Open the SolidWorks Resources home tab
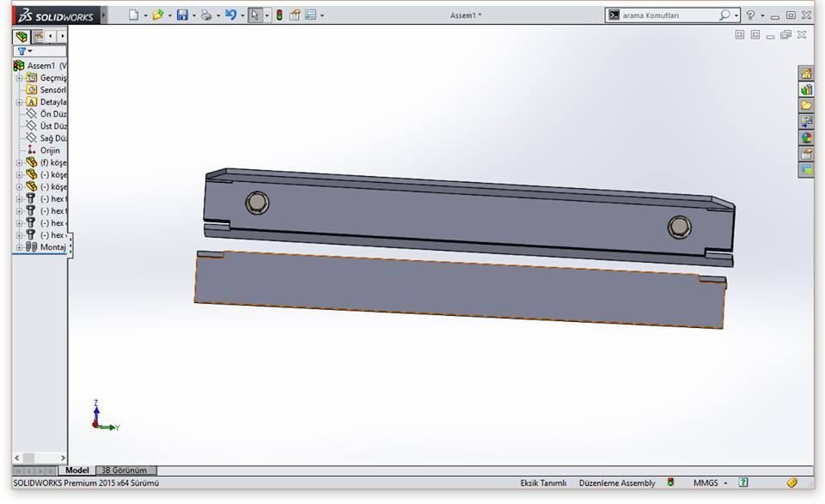 [806, 74]
